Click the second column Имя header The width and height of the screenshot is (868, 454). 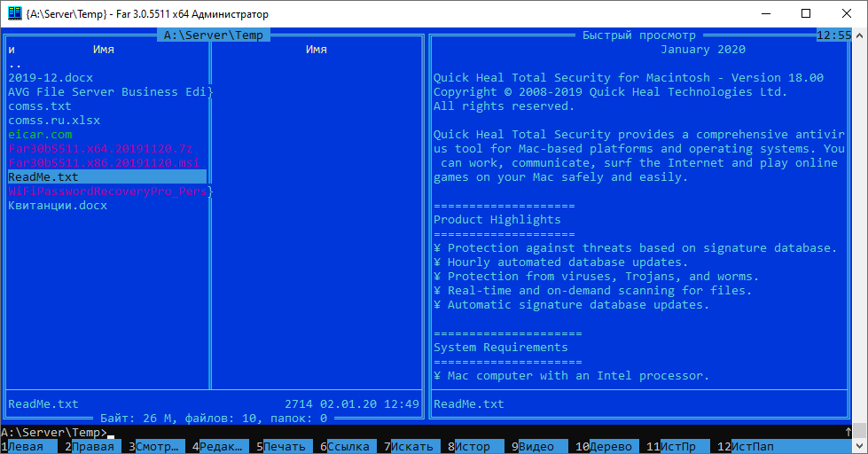point(317,50)
